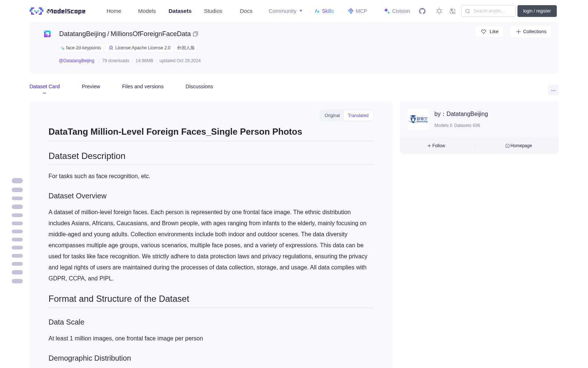
Task: Click the 14.98MB size text
Action: coord(144,61)
